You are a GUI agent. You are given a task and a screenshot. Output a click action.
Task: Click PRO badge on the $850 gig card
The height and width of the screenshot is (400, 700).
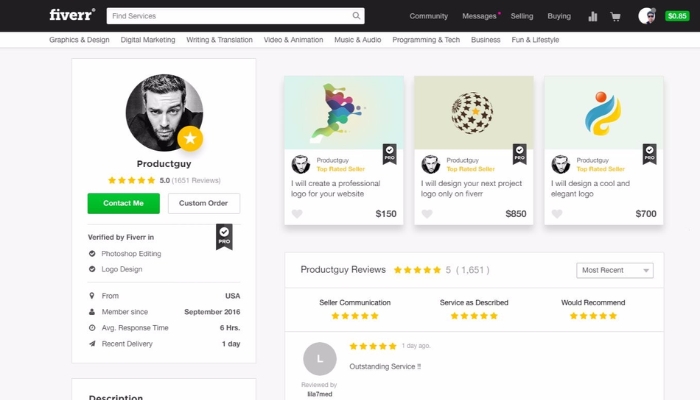click(519, 154)
